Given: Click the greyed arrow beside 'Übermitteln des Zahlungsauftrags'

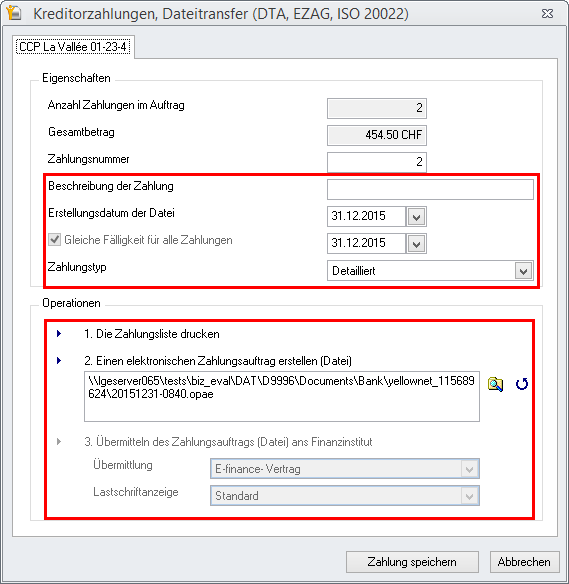Looking at the screenshot, I should [x=59, y=442].
